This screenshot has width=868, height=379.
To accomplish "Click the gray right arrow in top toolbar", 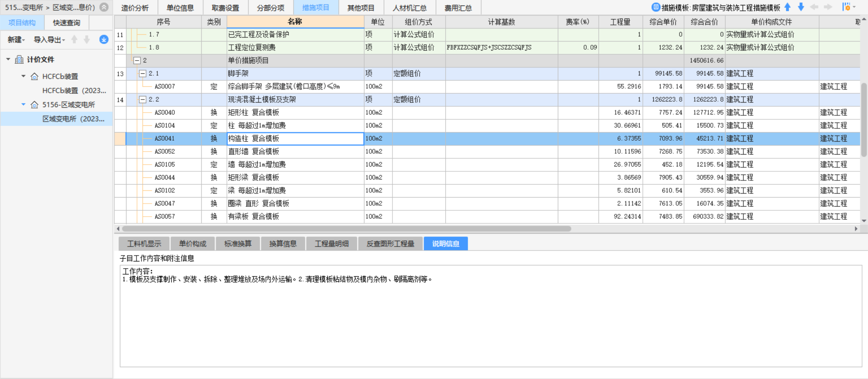I will [828, 7].
